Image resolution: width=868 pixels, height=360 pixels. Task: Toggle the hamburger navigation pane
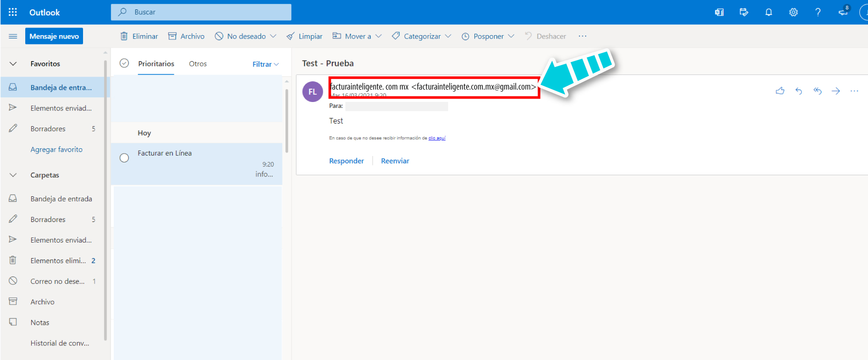(13, 36)
